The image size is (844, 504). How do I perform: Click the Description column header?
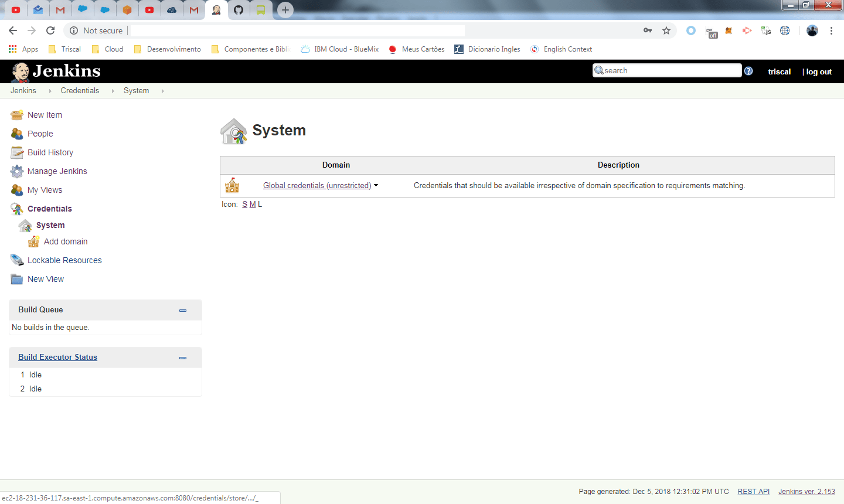coord(618,165)
